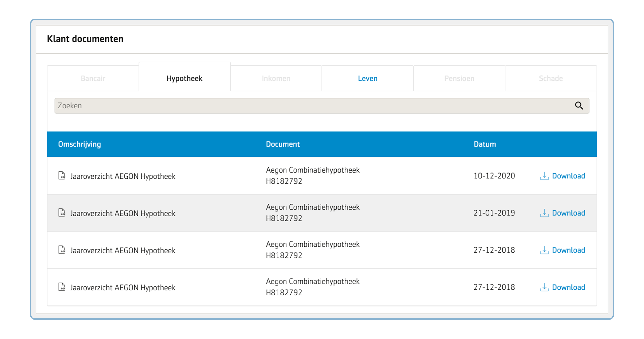The height and width of the screenshot is (339, 644).
Task: Click Download link for 10-12-2020 document
Action: click(x=568, y=176)
